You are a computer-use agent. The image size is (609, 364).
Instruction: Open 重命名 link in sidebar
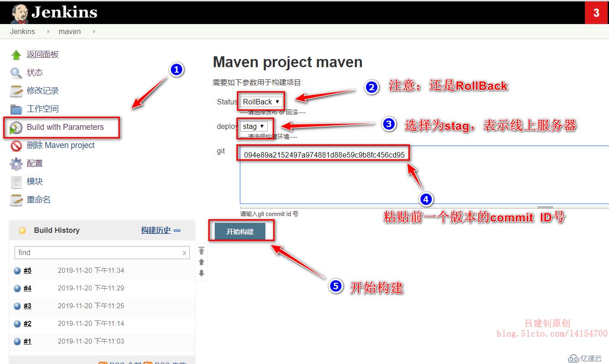(x=39, y=200)
